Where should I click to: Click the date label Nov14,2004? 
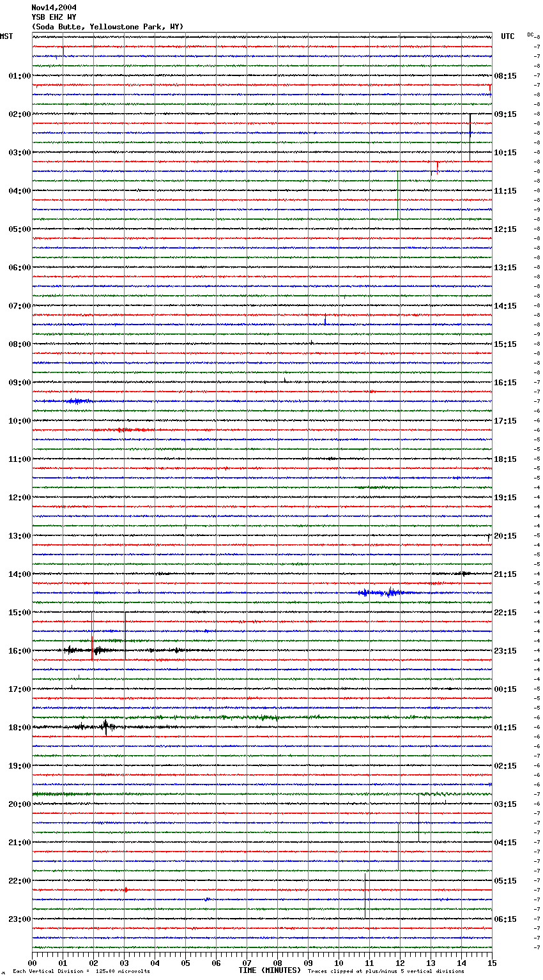(54, 8)
